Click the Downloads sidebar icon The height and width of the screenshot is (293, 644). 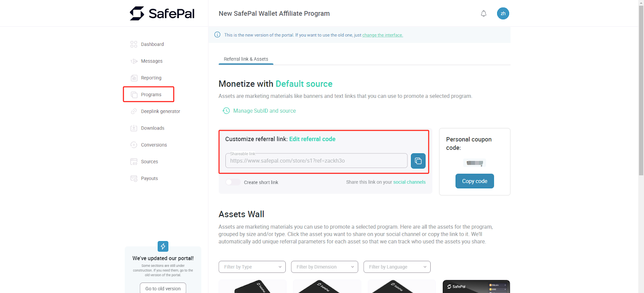[134, 128]
